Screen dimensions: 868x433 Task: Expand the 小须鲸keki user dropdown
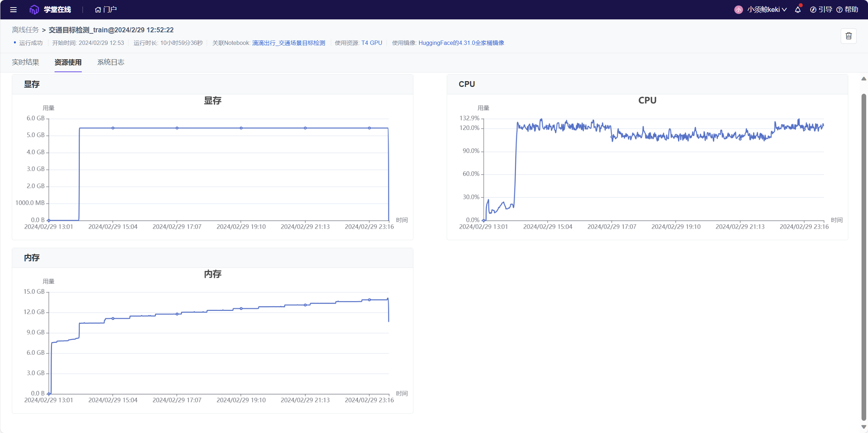(767, 10)
